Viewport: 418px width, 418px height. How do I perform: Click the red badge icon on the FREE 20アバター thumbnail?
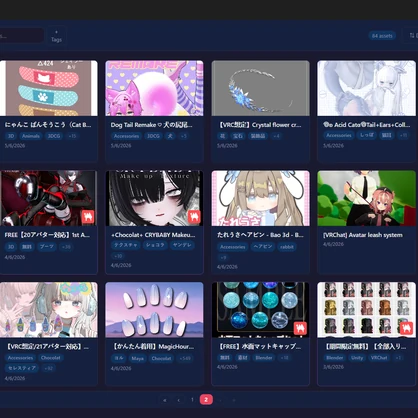coord(88,217)
